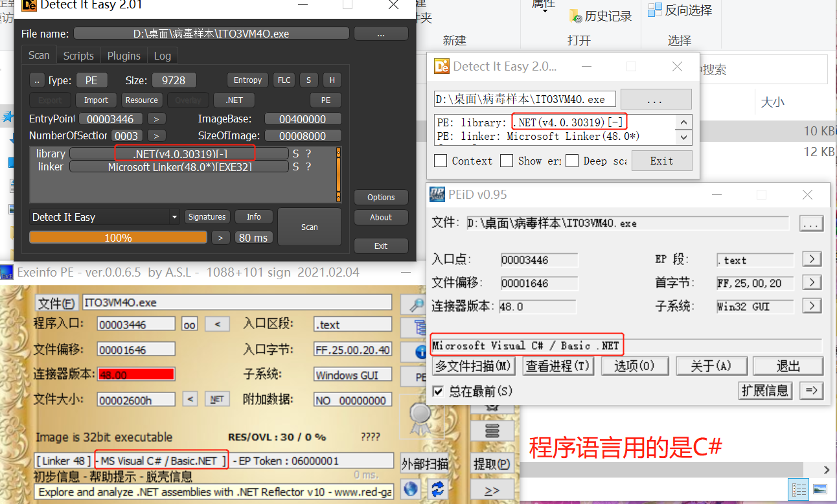Open Options in Detect It Easy
Screen dimensions: 837x504
click(x=381, y=198)
